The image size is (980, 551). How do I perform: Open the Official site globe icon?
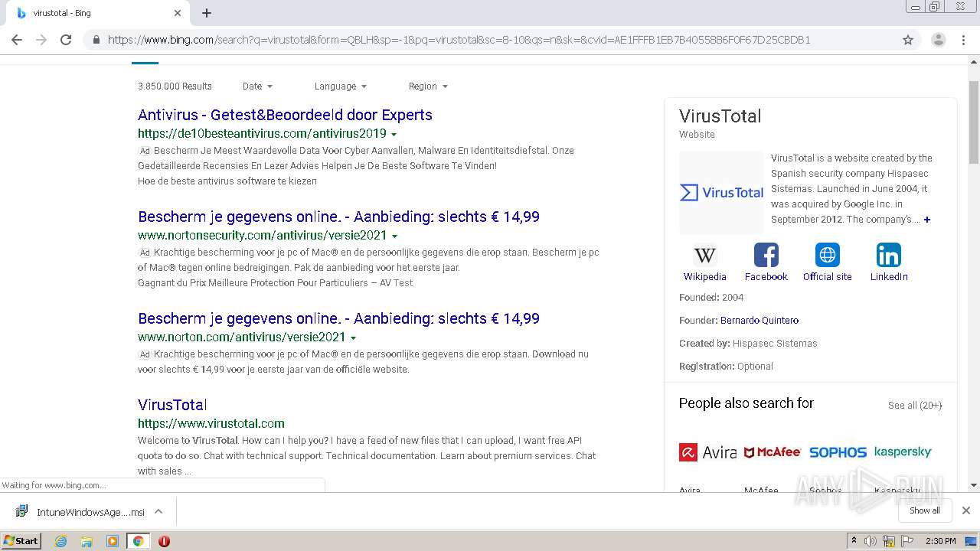point(828,255)
